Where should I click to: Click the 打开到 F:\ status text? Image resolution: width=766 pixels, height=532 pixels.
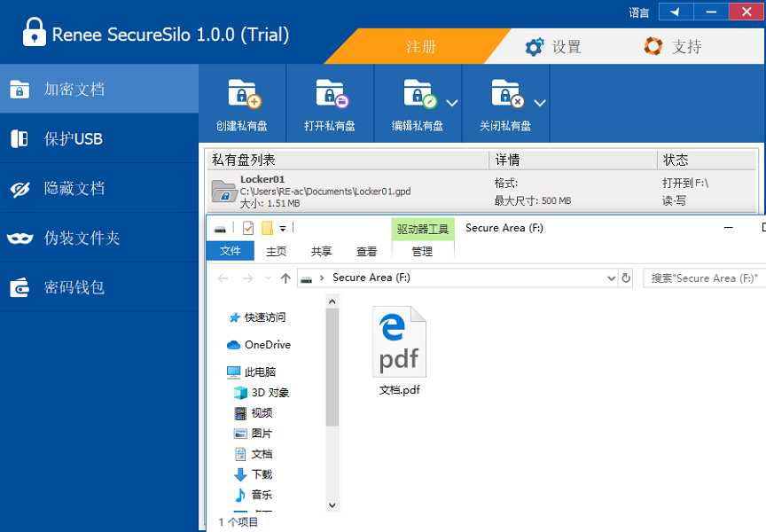click(x=685, y=184)
